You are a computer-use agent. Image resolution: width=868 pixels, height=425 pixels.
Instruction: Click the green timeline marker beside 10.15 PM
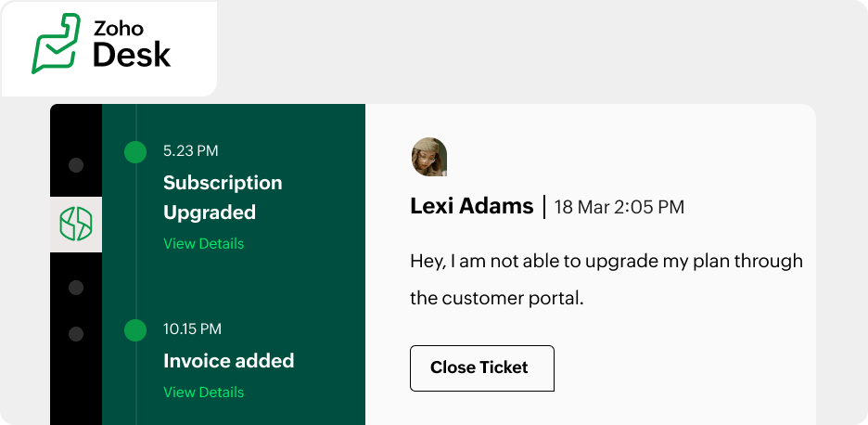(135, 329)
